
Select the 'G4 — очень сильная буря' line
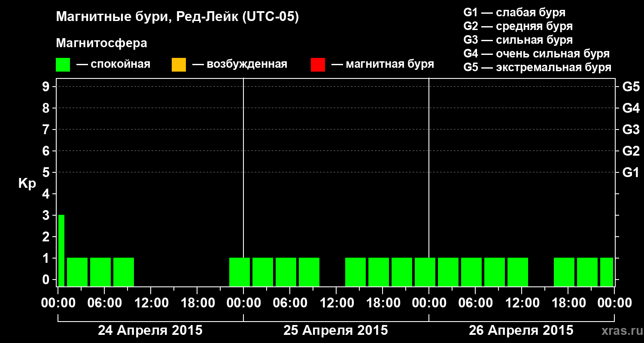[x=537, y=54]
